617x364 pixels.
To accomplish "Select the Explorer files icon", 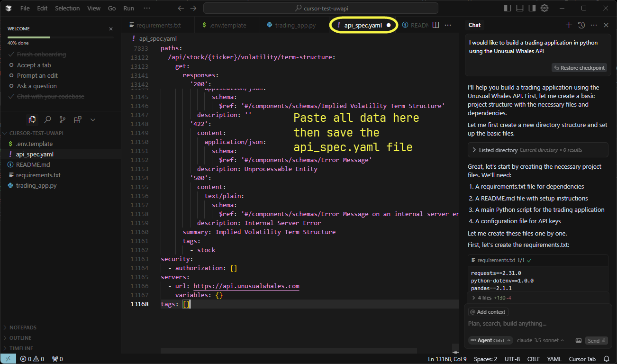I will point(32,119).
